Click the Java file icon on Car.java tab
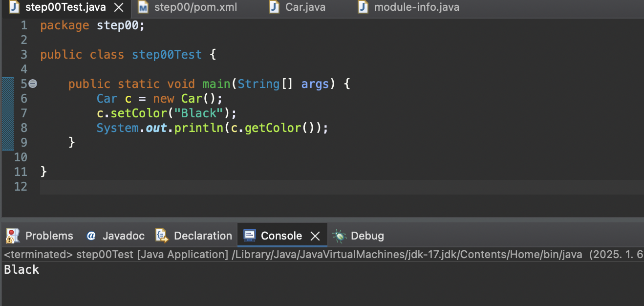644x306 pixels. (x=275, y=7)
